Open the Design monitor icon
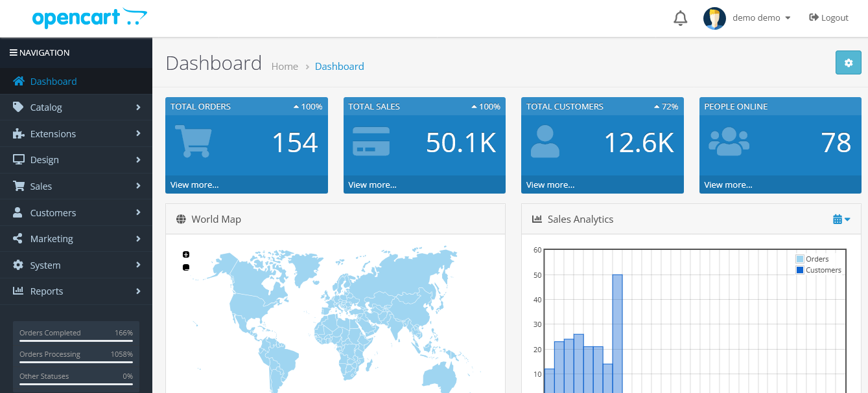 point(18,159)
